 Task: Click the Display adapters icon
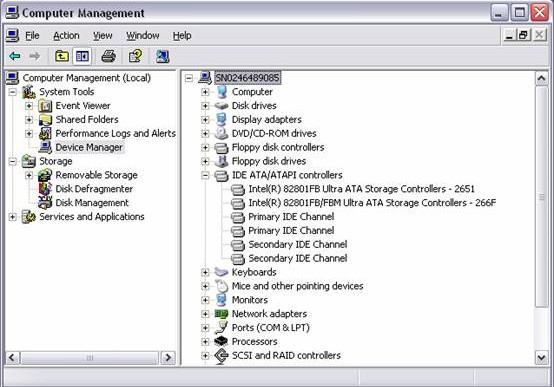point(221,119)
